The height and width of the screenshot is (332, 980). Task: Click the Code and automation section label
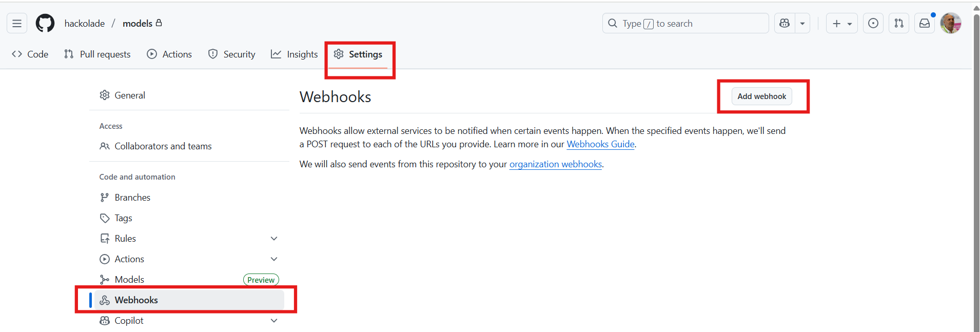tap(137, 177)
